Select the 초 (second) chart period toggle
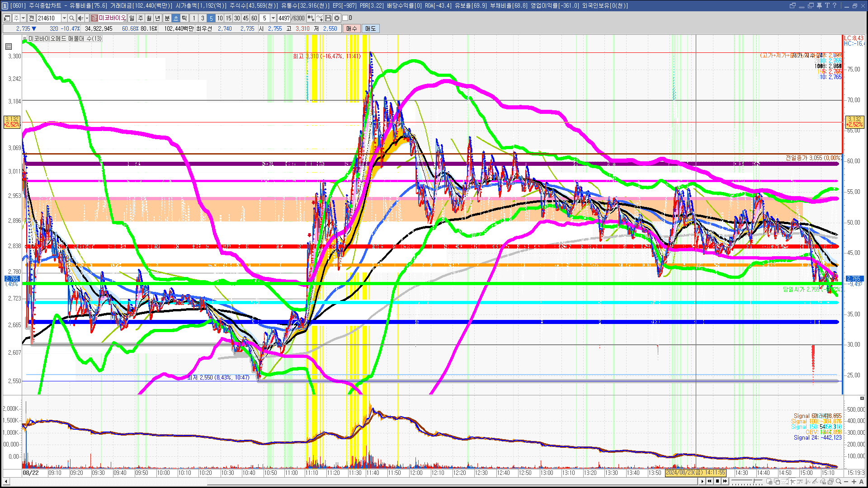 point(176,18)
